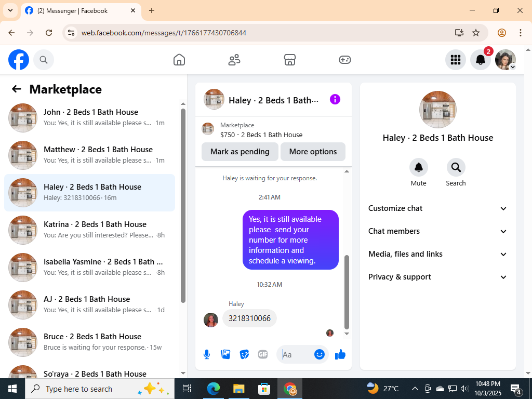Screen dimensions: 532x399
Task: Open notifications bell with 2 badge
Action: coord(481,60)
